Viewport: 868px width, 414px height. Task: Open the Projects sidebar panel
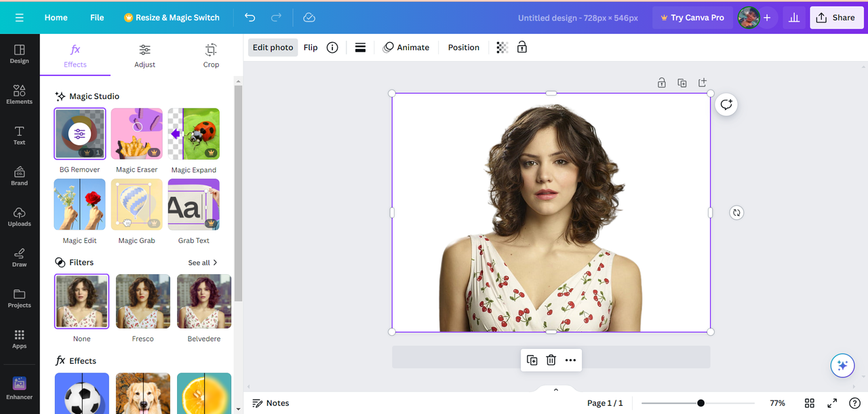(19, 299)
